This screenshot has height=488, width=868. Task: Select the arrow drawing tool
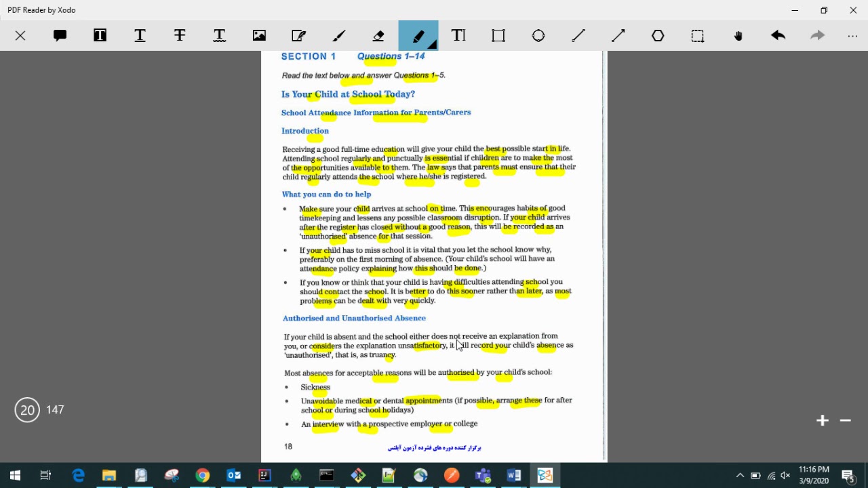(618, 36)
